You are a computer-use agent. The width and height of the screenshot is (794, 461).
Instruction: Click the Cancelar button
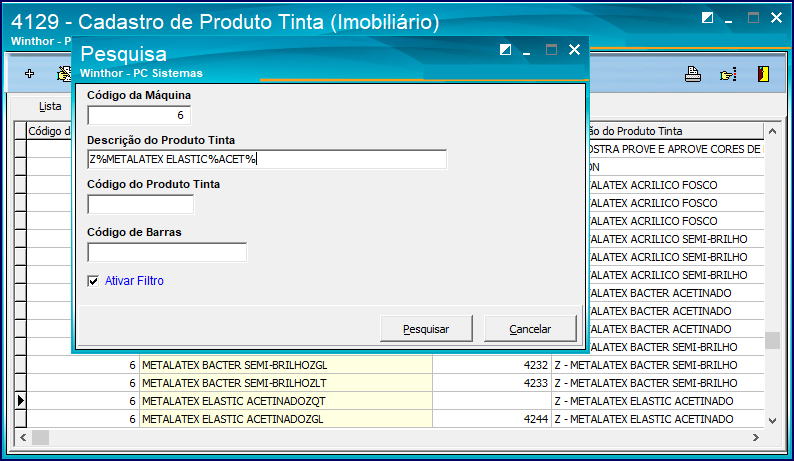pyautogui.click(x=530, y=329)
